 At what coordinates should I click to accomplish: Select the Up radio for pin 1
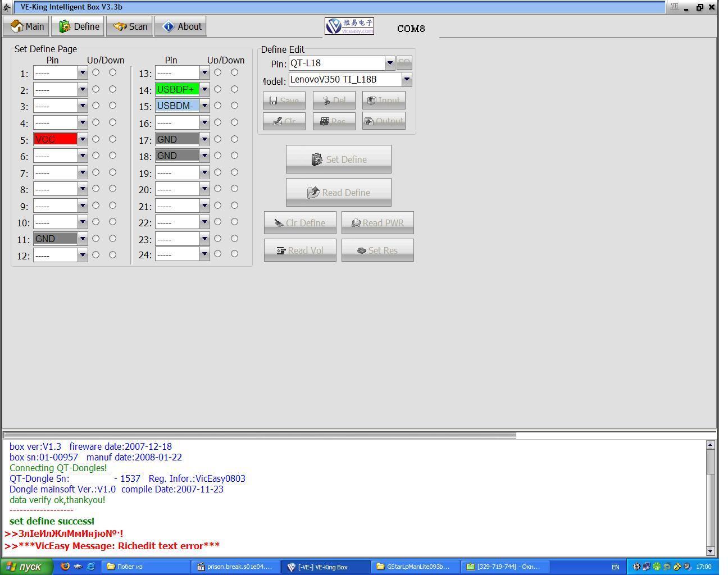tap(96, 72)
